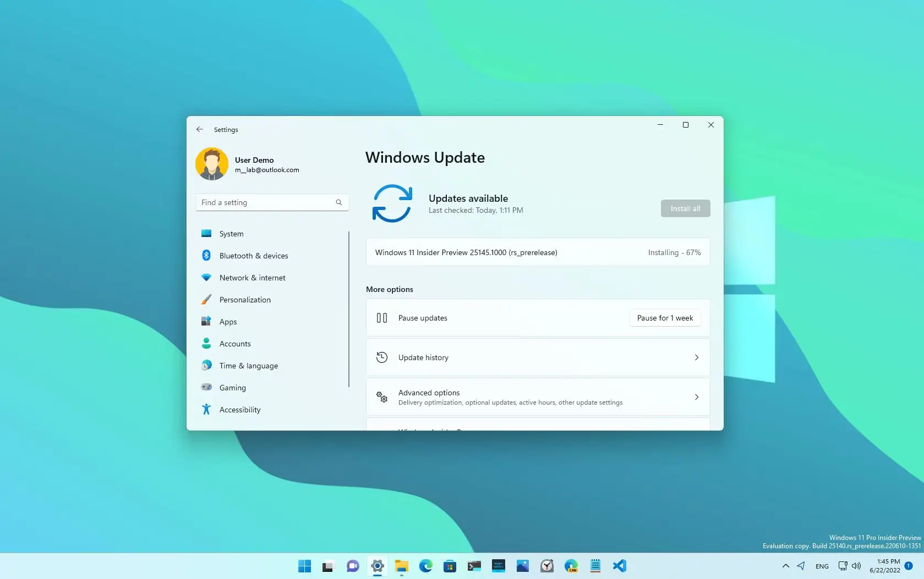The width and height of the screenshot is (924, 579).
Task: Click the Personalization brush icon in sidebar
Action: click(206, 299)
